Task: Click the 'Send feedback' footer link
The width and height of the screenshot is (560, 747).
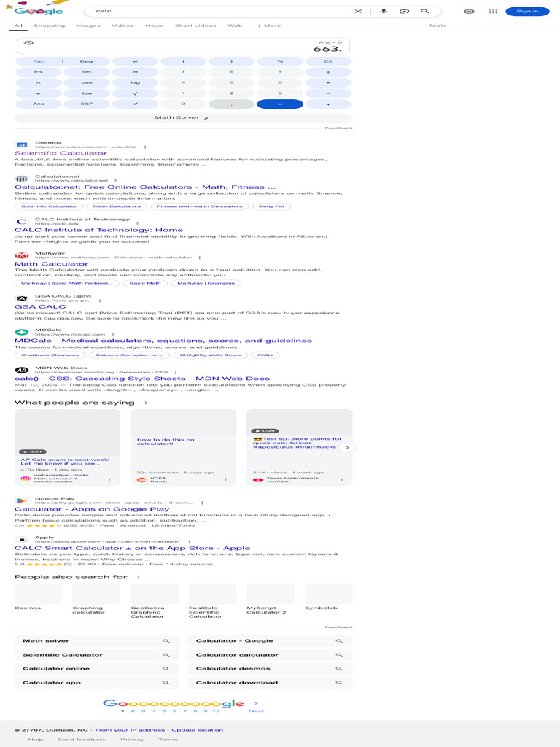Action: [x=82, y=740]
